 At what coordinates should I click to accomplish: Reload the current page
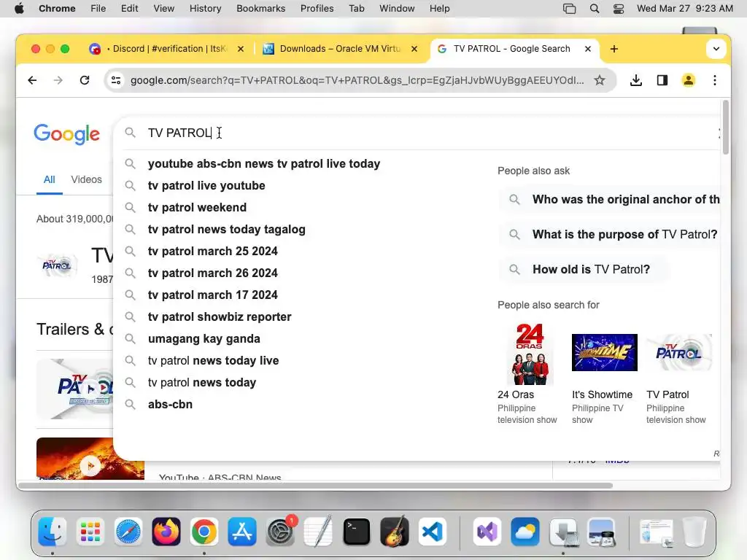point(85,80)
